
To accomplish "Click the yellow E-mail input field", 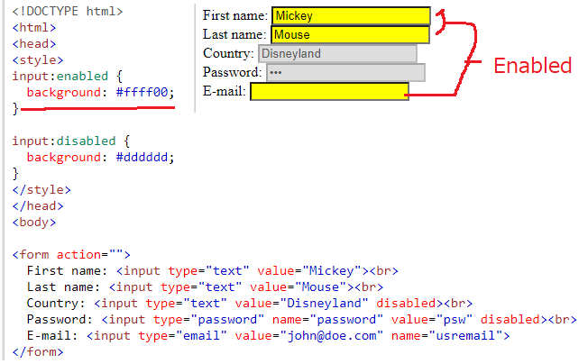I will [330, 92].
